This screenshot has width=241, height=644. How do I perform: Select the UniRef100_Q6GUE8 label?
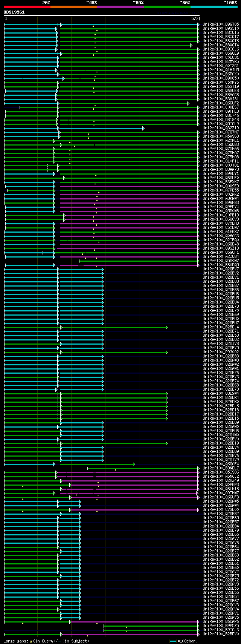click(x=221, y=91)
